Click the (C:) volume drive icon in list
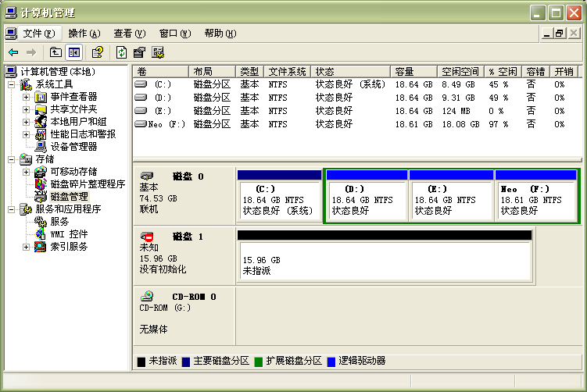This screenshot has width=587, height=392. point(141,84)
